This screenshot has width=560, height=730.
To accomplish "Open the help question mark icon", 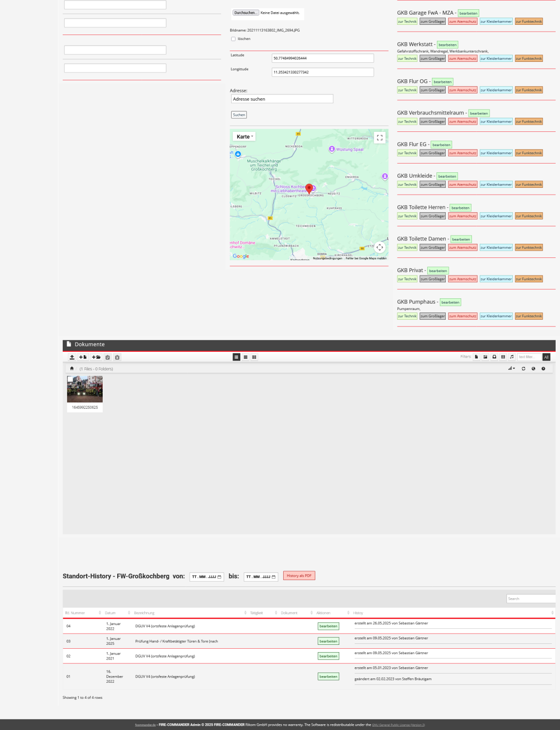I will click(543, 369).
